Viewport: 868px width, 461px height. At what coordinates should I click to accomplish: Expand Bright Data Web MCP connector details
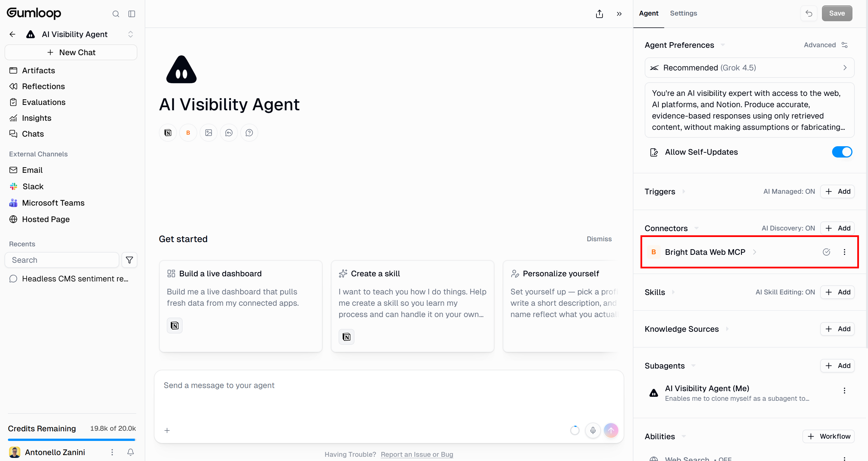754,252
